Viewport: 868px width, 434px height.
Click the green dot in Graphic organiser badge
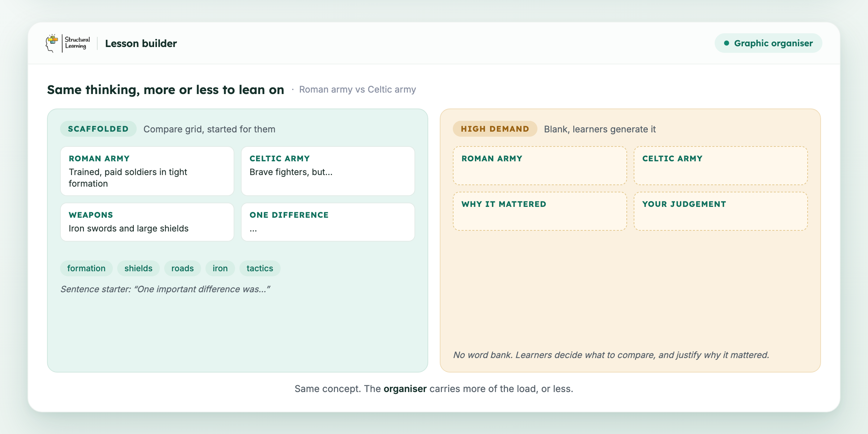726,43
